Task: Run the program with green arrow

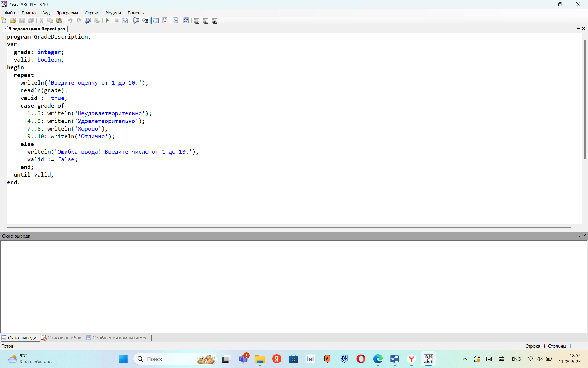Action: click(x=107, y=21)
